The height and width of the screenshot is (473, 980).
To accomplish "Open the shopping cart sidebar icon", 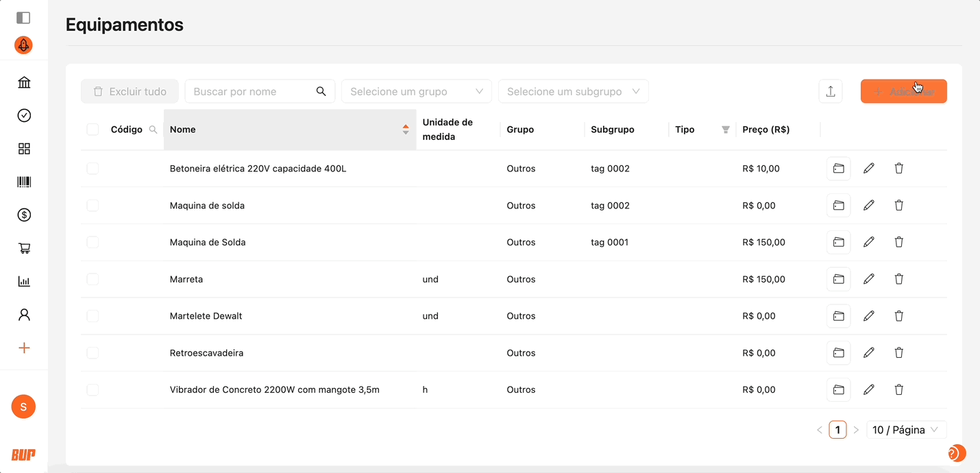I will 24,248.
